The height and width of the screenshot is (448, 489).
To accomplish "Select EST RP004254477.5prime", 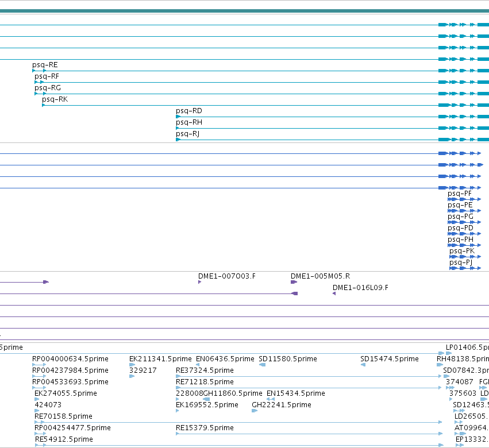I will [x=72, y=428].
